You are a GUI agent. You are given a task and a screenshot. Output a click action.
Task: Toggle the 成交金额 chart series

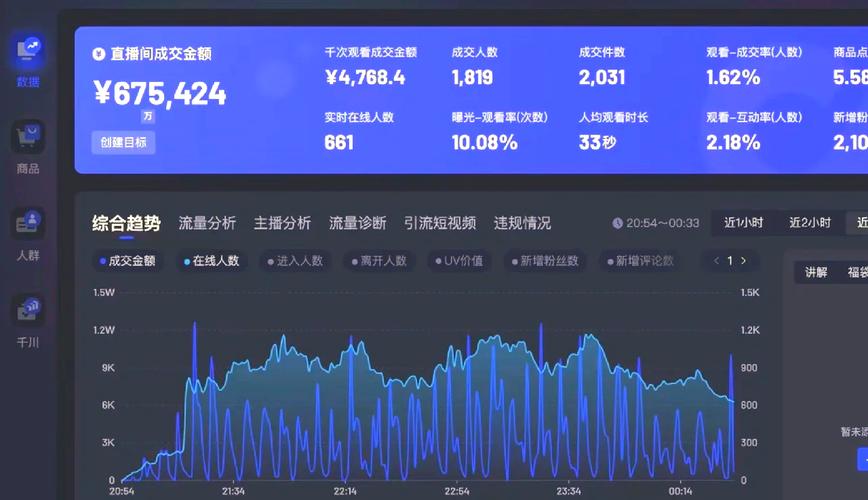(128, 261)
